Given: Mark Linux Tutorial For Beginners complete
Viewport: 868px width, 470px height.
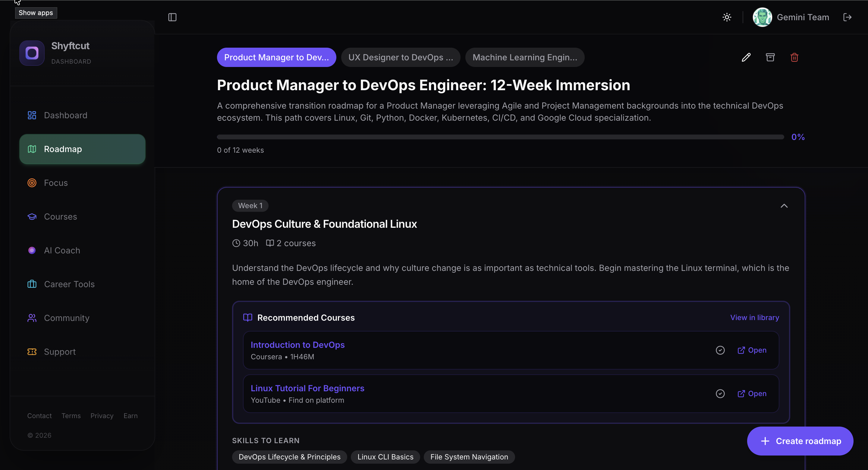Looking at the screenshot, I should pyautogui.click(x=720, y=393).
